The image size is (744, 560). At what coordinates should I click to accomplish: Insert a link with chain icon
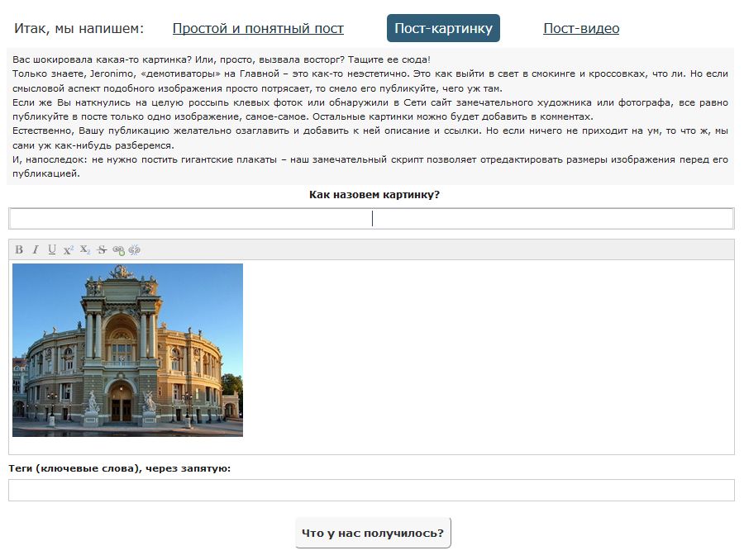[x=118, y=250]
